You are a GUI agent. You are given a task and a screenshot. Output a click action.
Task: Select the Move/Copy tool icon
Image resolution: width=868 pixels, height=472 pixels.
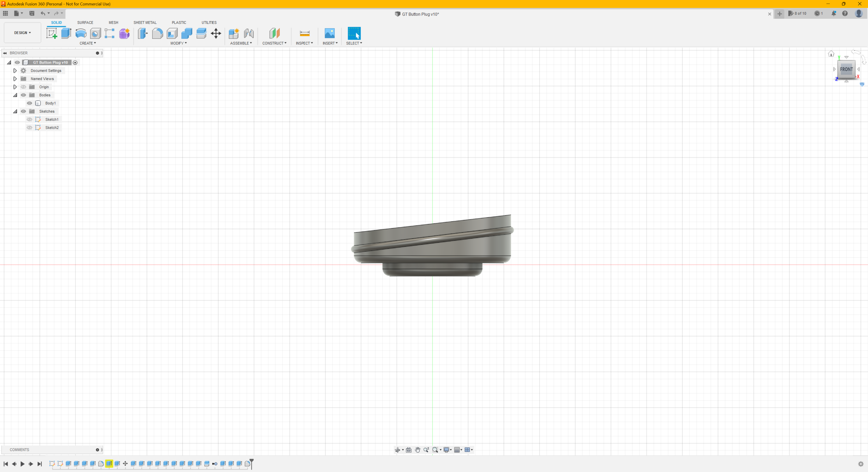click(216, 33)
